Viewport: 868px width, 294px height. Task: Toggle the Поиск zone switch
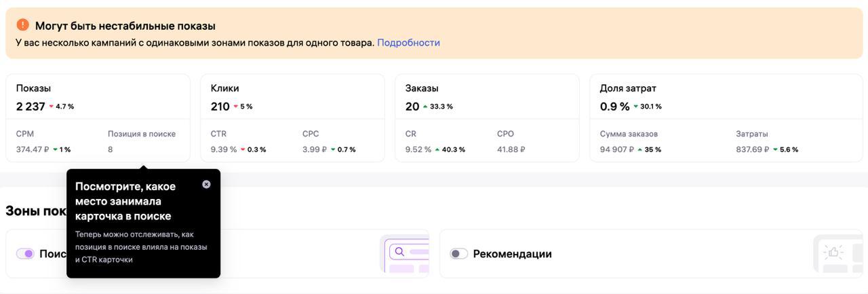[25, 253]
